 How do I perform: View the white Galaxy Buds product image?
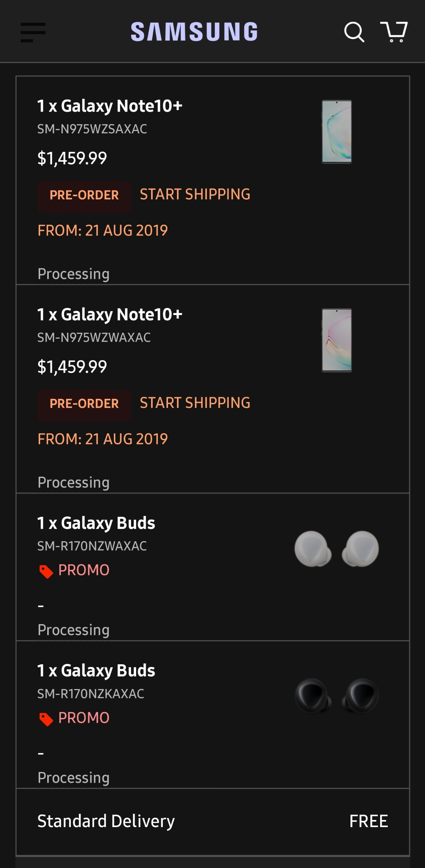(336, 549)
